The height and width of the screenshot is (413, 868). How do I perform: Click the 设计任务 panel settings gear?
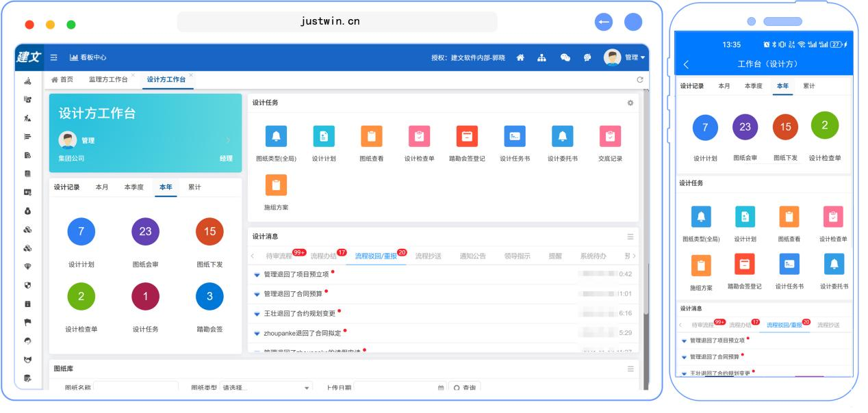pos(630,103)
